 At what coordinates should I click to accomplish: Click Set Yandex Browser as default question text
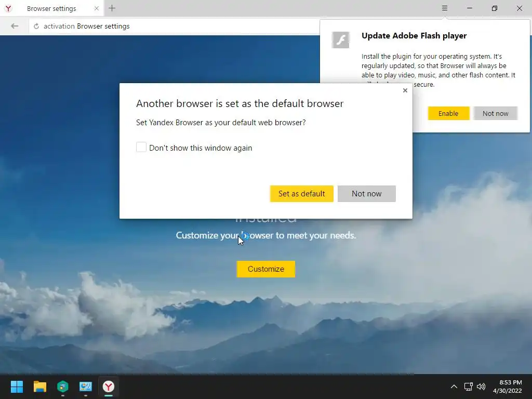(x=221, y=123)
